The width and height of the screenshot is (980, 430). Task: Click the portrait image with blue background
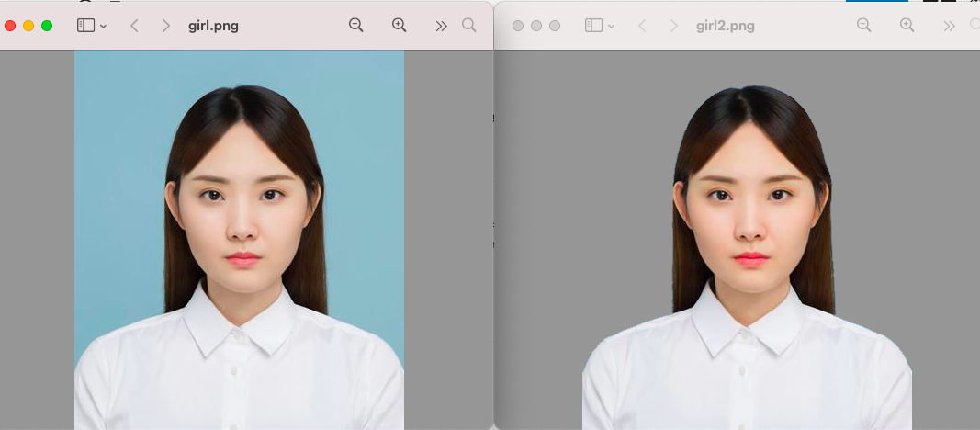tap(240, 240)
